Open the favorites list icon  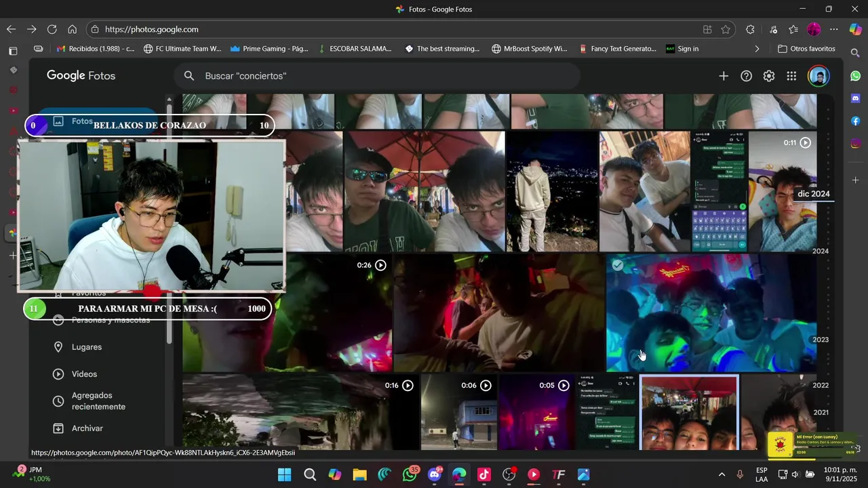(793, 29)
